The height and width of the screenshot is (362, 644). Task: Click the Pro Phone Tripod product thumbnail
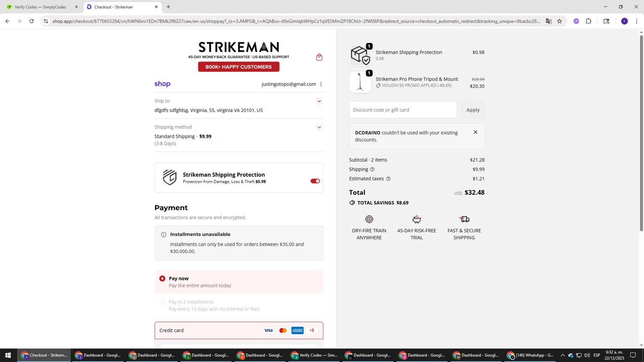pyautogui.click(x=360, y=82)
